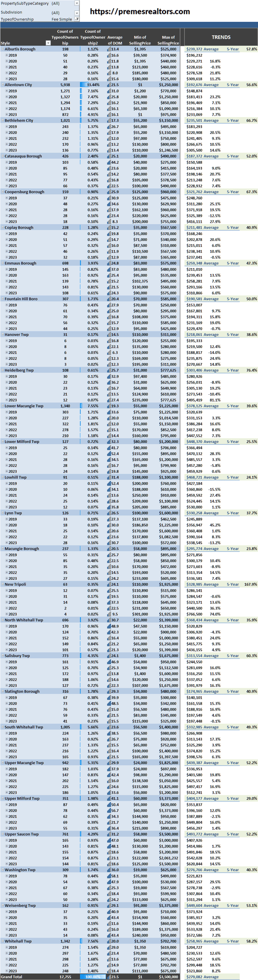
Task: Click DOM bars icon in Allentown City row
Action: [x=109, y=85]
